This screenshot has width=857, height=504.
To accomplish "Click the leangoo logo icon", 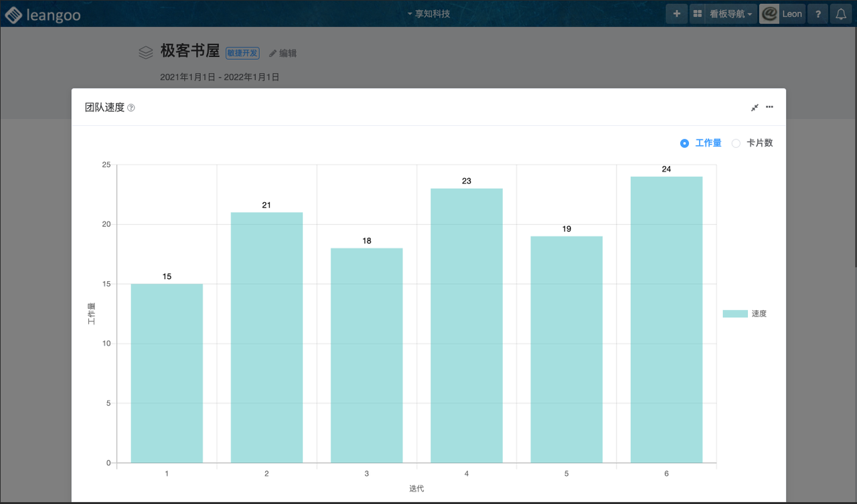I will coord(13,14).
